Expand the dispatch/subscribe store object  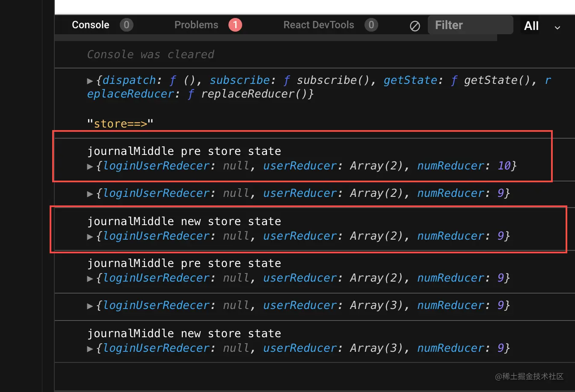(x=90, y=80)
